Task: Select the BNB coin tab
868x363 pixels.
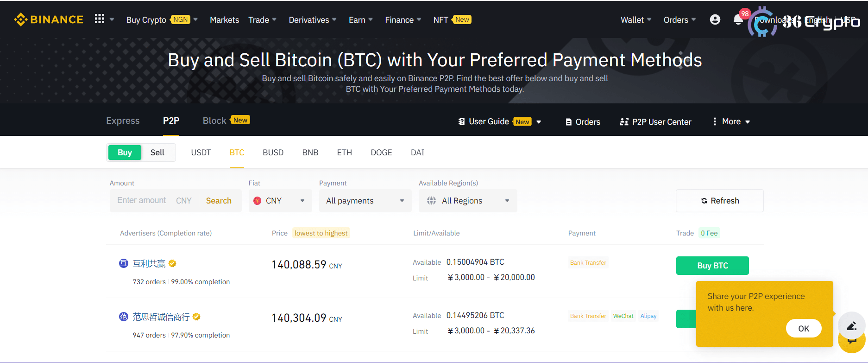Action: [310, 153]
